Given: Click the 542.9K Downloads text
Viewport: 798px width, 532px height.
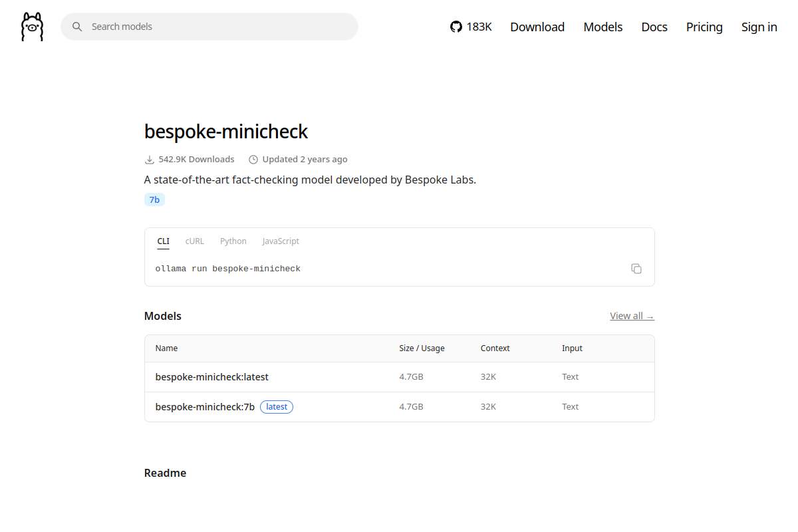Looking at the screenshot, I should pyautogui.click(x=196, y=160).
